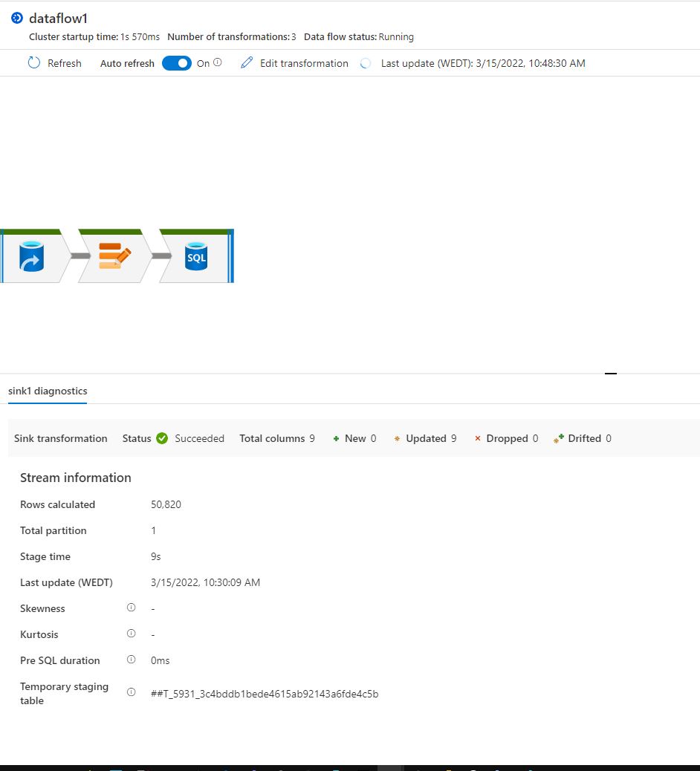
Task: Click the Refresh icon
Action: (x=33, y=63)
